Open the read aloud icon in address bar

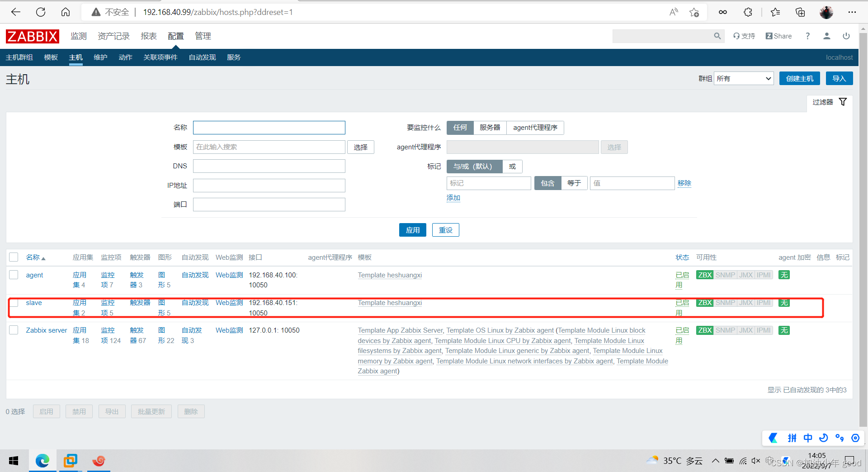674,12
